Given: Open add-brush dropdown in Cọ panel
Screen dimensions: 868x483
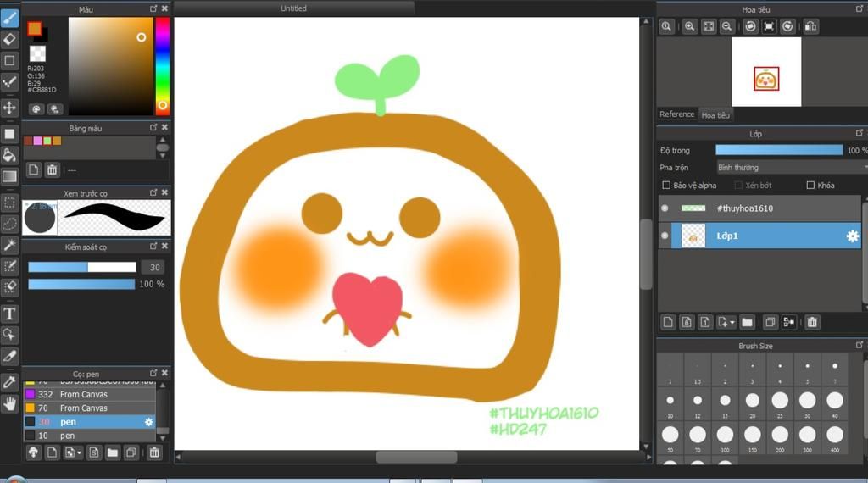Looking at the screenshot, I should (73, 452).
